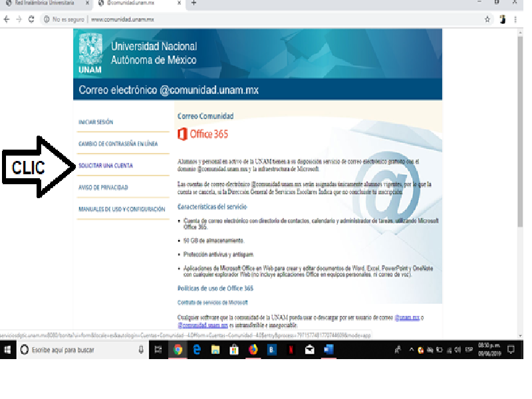The height and width of the screenshot is (399, 532).
Task: Open "MANUALES DE USO Y CONFIGURACIÓN"
Action: pyautogui.click(x=122, y=208)
